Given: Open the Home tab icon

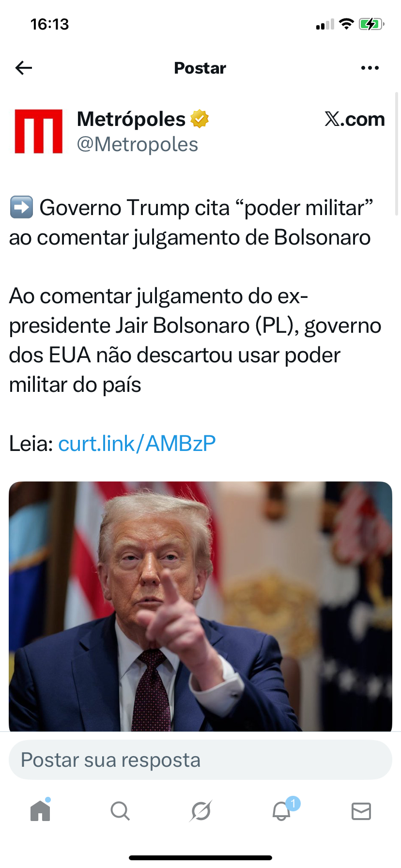Looking at the screenshot, I should [x=40, y=810].
